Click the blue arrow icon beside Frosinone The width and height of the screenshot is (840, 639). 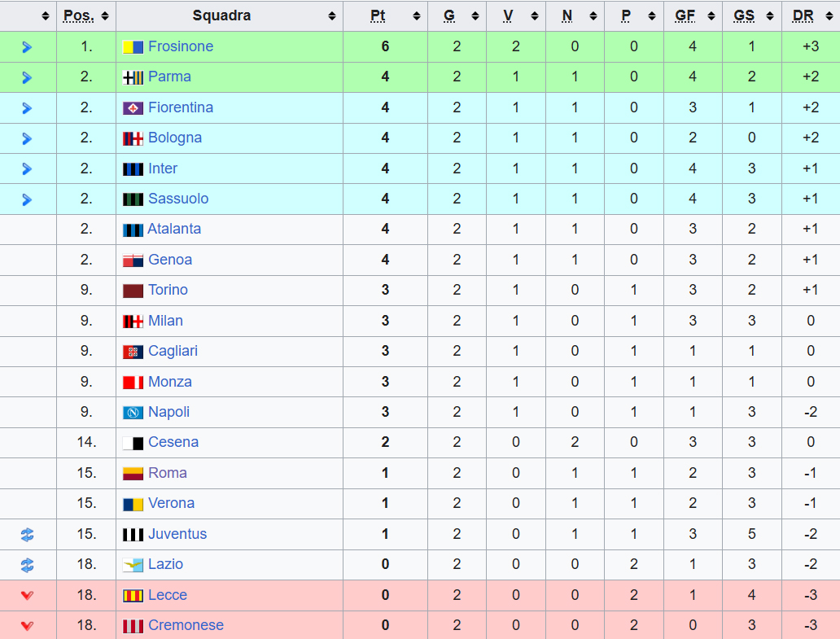click(27, 47)
